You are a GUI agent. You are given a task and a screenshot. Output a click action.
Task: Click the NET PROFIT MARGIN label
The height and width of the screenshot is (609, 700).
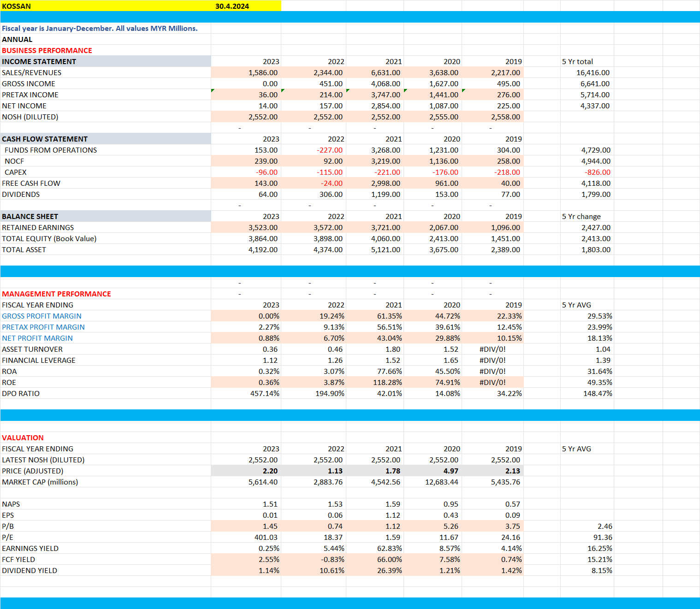pos(37,338)
